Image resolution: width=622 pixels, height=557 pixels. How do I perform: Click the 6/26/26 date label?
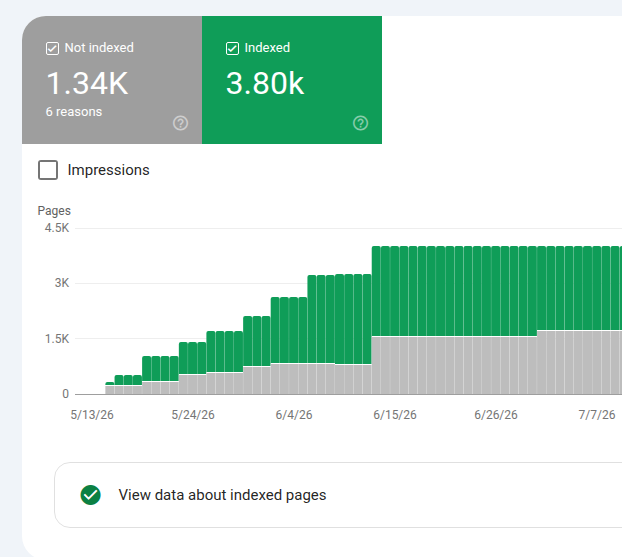pos(496,415)
